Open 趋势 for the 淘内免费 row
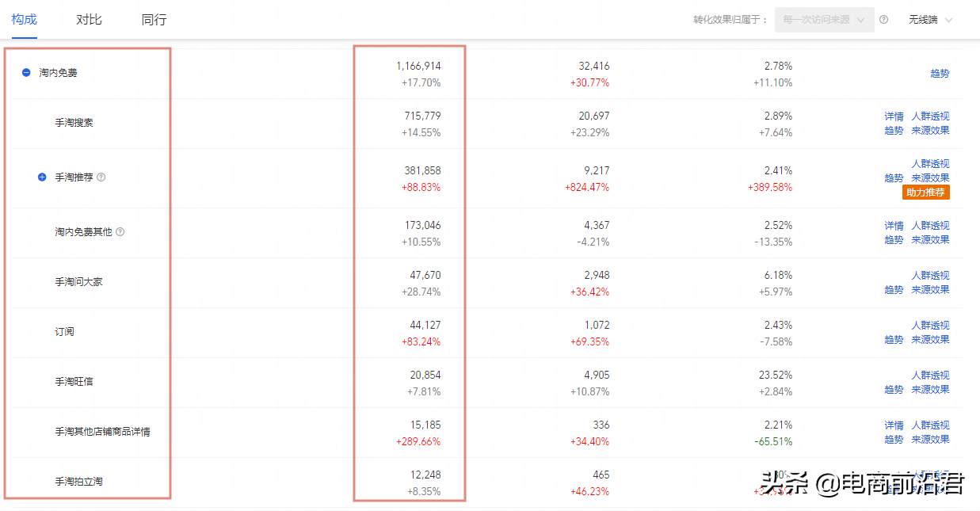980x511 pixels. (940, 74)
